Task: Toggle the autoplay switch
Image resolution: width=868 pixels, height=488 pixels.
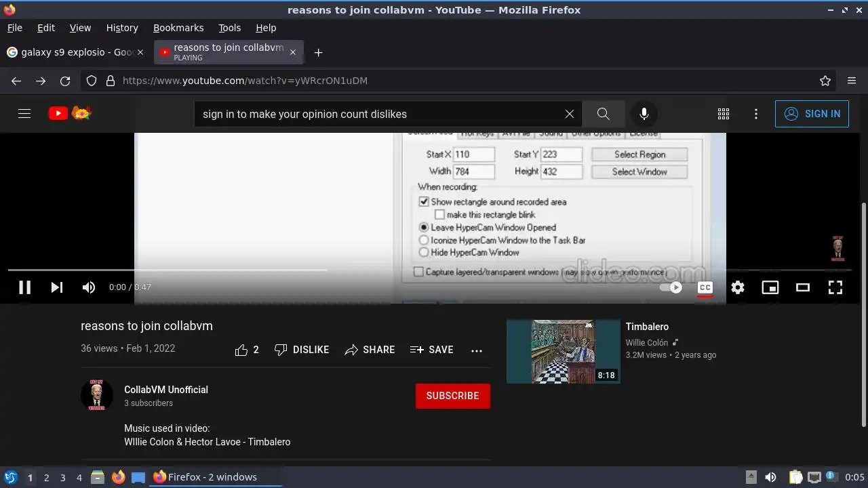Action: point(671,287)
